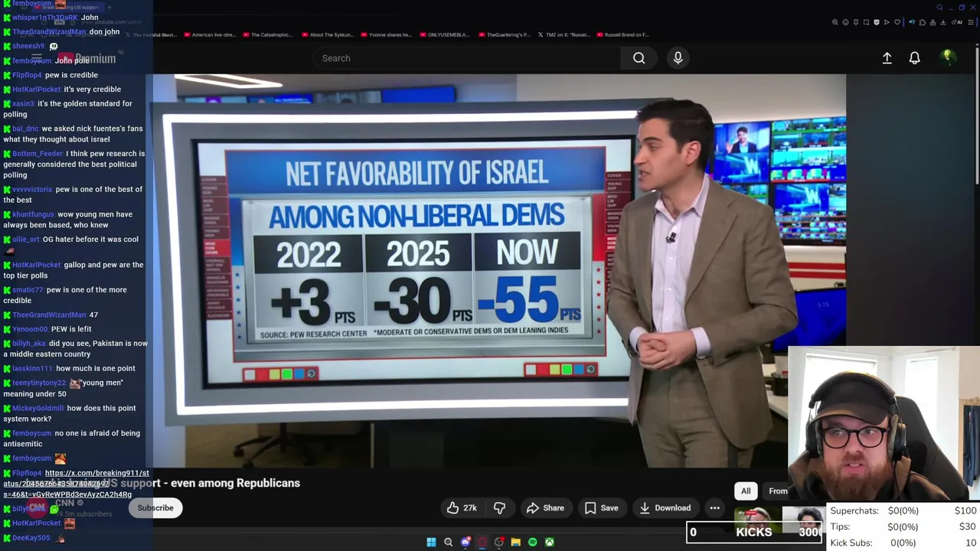Select the 'All' recommendations filter chip
This screenshot has height=551, width=980.
746,491
